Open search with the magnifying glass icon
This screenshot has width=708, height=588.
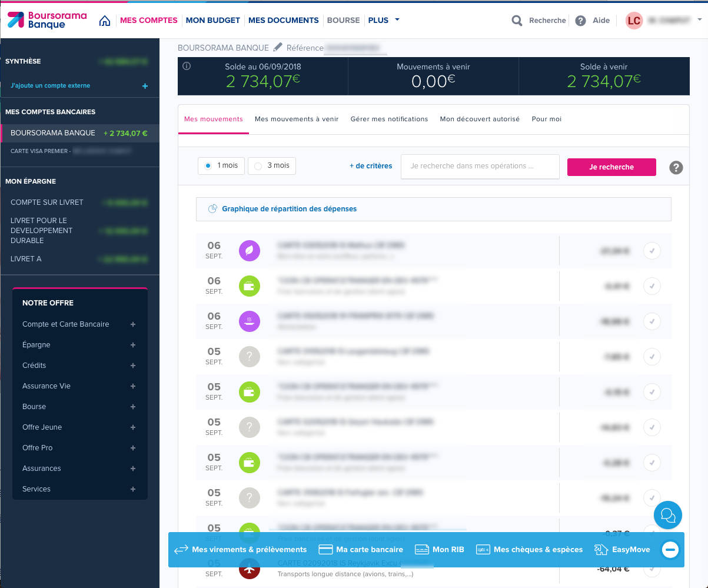tap(517, 21)
